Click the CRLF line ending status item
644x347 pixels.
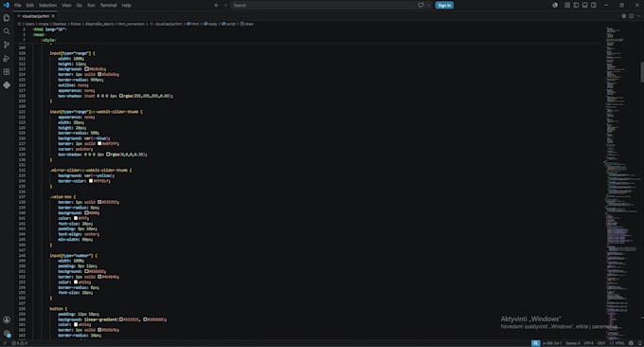coord(601,343)
